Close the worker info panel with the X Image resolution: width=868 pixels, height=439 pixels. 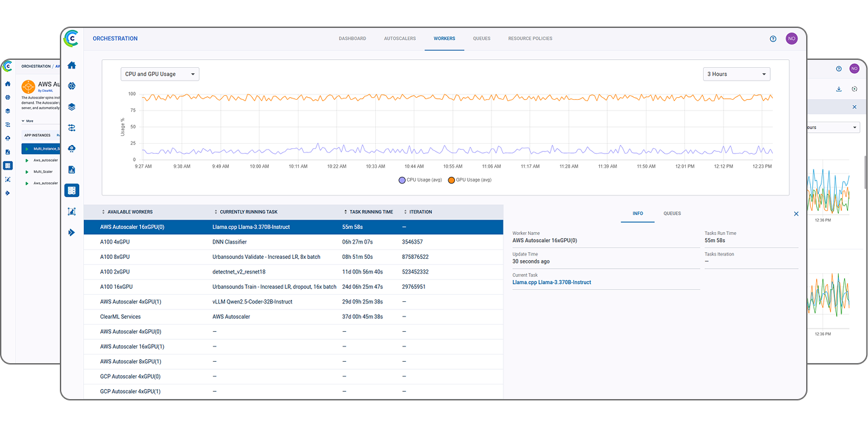pos(796,214)
